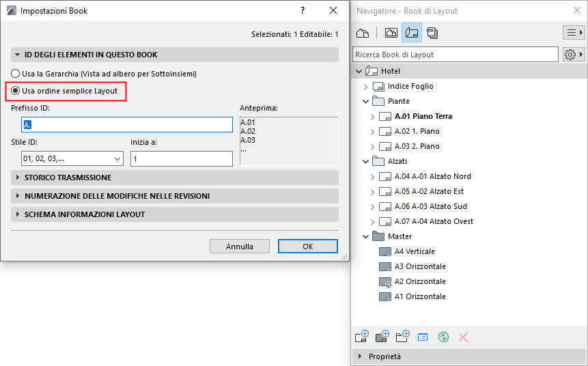Switch Navigator to View Map
The width and height of the screenshot is (588, 366).
[x=391, y=33]
